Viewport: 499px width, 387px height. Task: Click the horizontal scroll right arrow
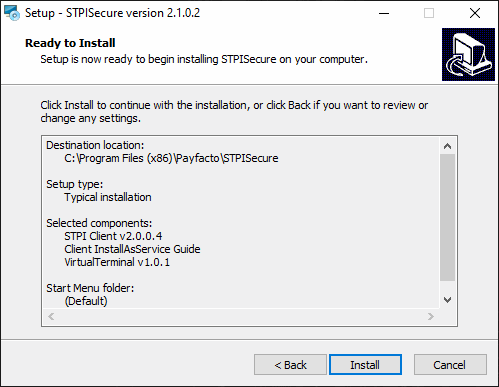pos(431,316)
